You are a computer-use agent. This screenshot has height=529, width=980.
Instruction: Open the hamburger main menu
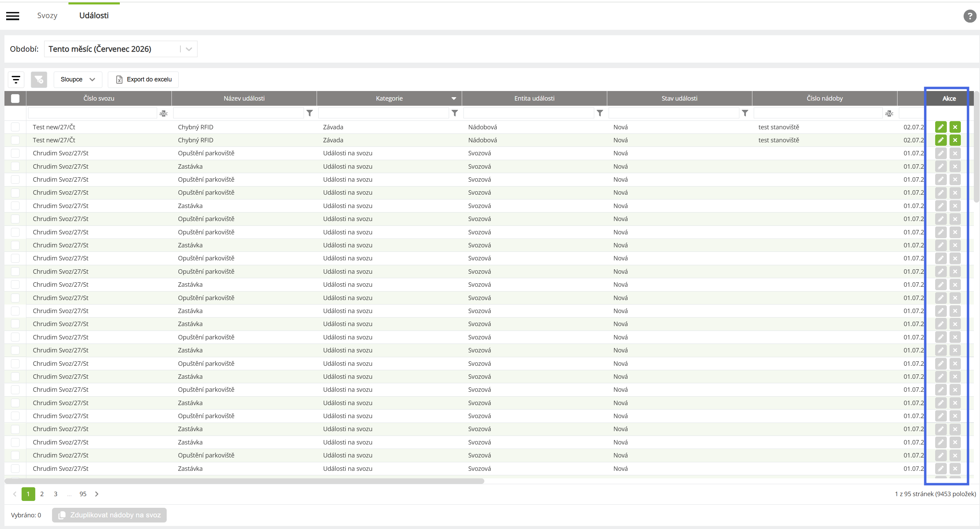13,16
